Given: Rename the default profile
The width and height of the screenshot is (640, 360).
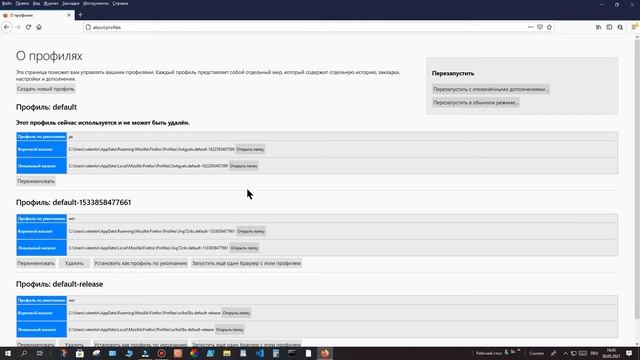Looking at the screenshot, I should [36, 181].
